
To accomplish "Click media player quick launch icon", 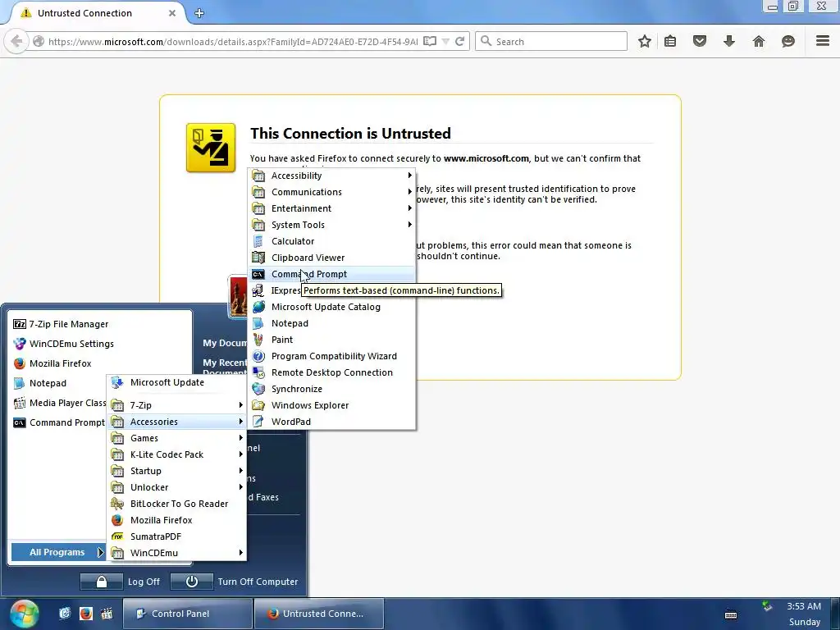I will [x=107, y=614].
